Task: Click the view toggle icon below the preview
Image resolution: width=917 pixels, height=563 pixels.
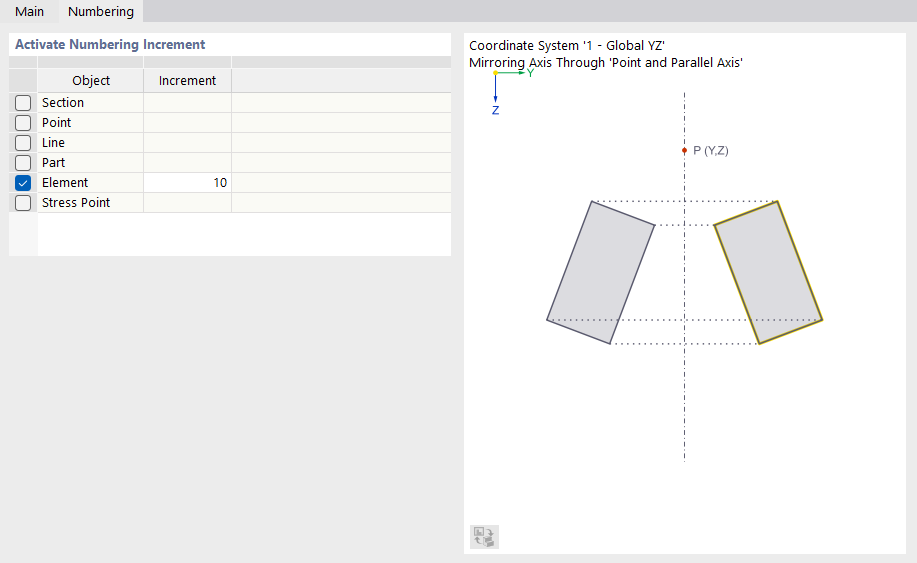Action: (x=485, y=536)
